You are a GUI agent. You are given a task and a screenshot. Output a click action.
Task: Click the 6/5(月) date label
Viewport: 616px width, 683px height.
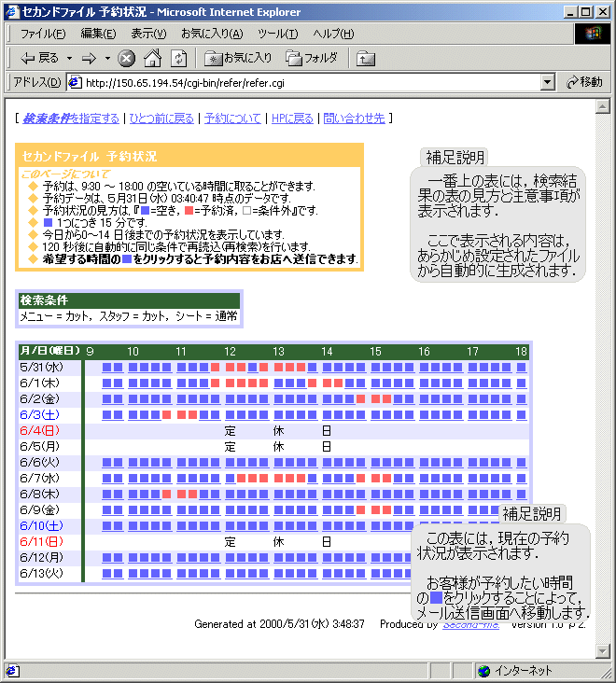pos(39,447)
